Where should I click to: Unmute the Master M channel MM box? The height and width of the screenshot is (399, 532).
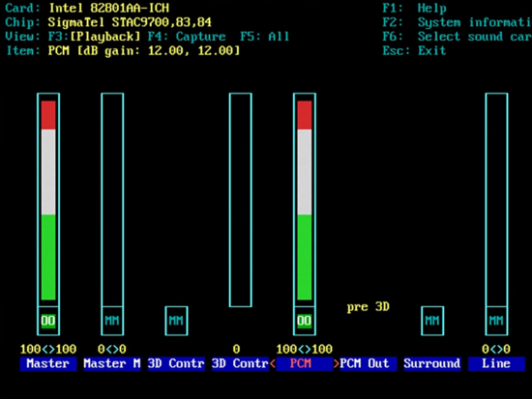[x=112, y=321]
